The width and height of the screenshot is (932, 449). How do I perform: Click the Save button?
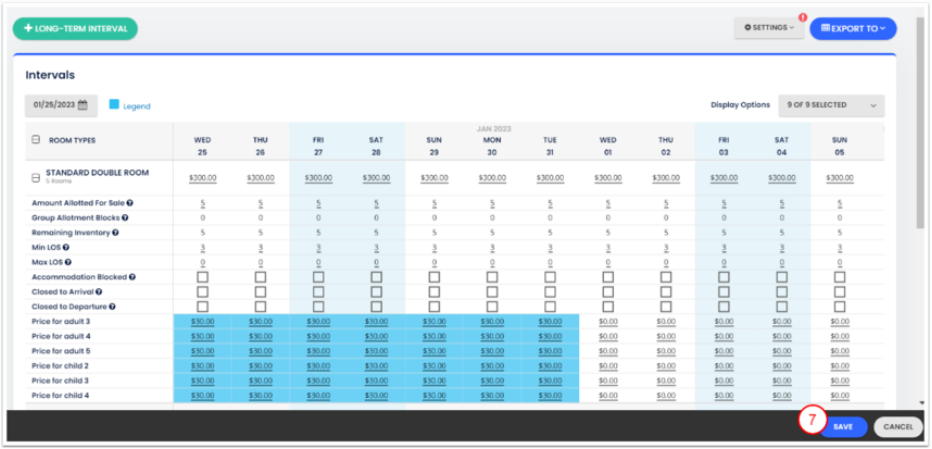click(x=843, y=426)
